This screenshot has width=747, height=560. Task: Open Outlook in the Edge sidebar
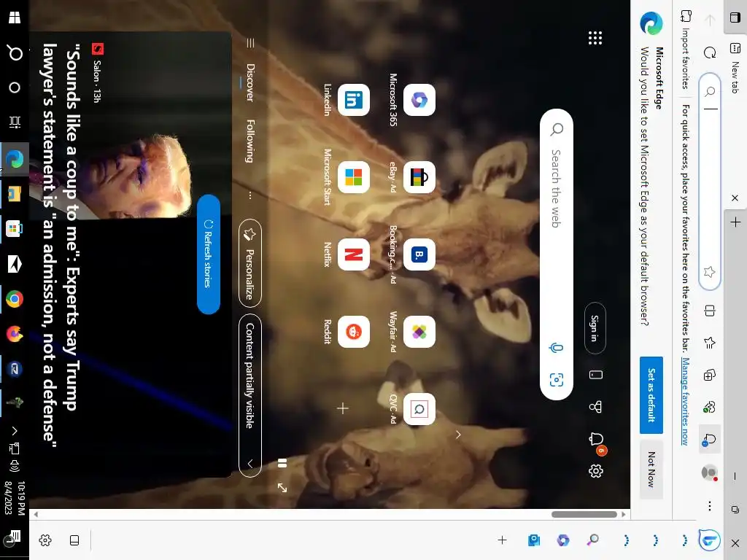tap(534, 540)
